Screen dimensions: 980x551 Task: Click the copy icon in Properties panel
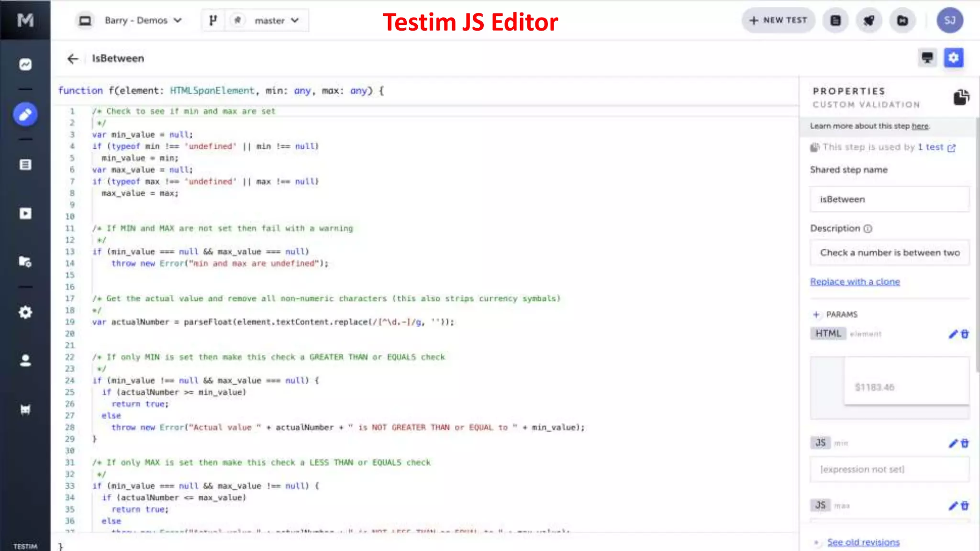[961, 97]
